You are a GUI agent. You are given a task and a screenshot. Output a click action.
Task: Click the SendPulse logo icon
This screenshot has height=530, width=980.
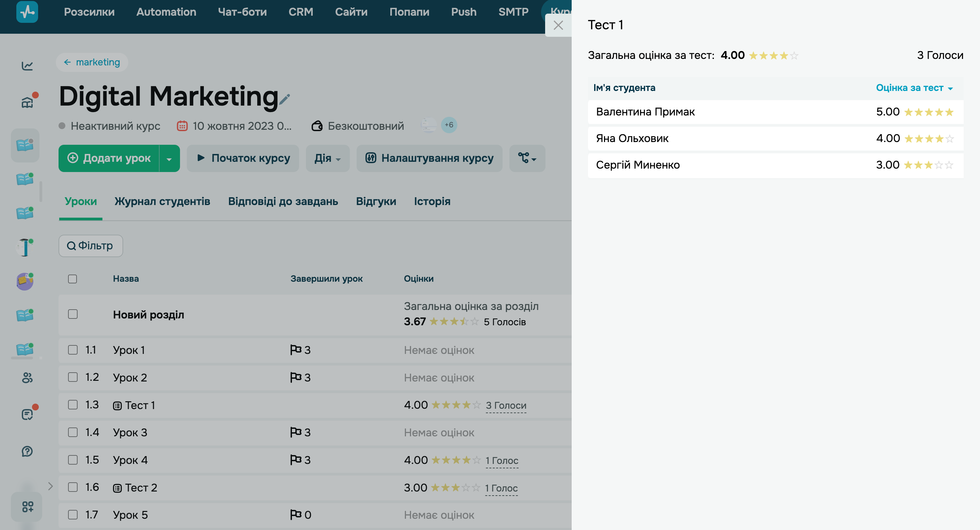27,12
